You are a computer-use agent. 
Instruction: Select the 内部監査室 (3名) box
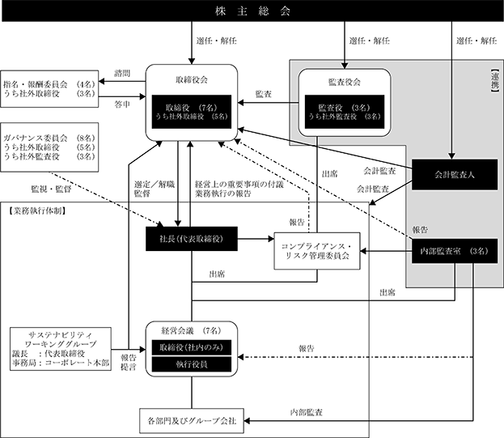455,251
